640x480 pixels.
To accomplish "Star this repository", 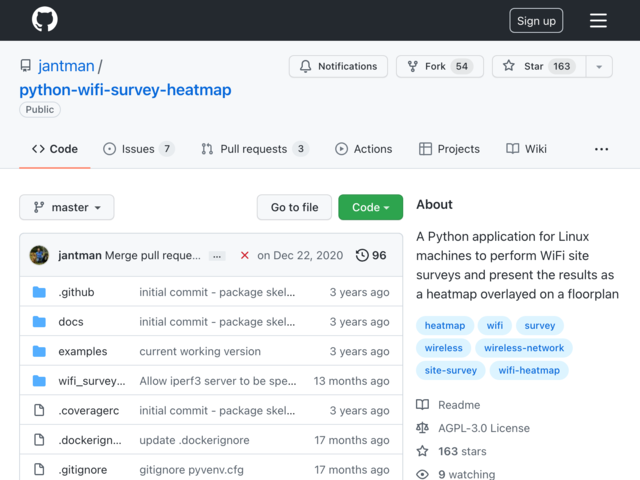I will point(539,66).
